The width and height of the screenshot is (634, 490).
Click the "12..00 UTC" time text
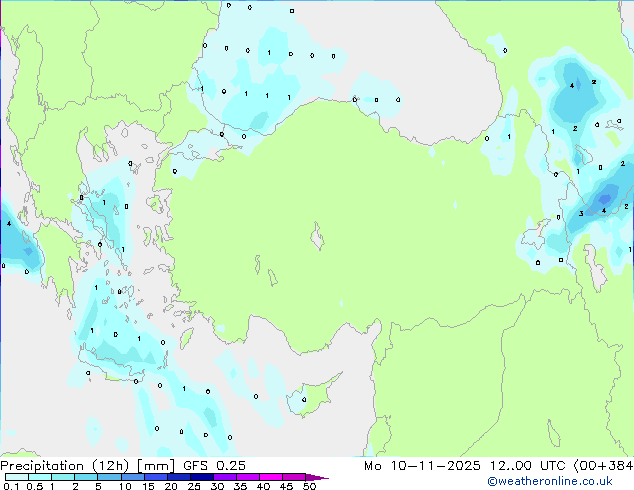coord(527,466)
